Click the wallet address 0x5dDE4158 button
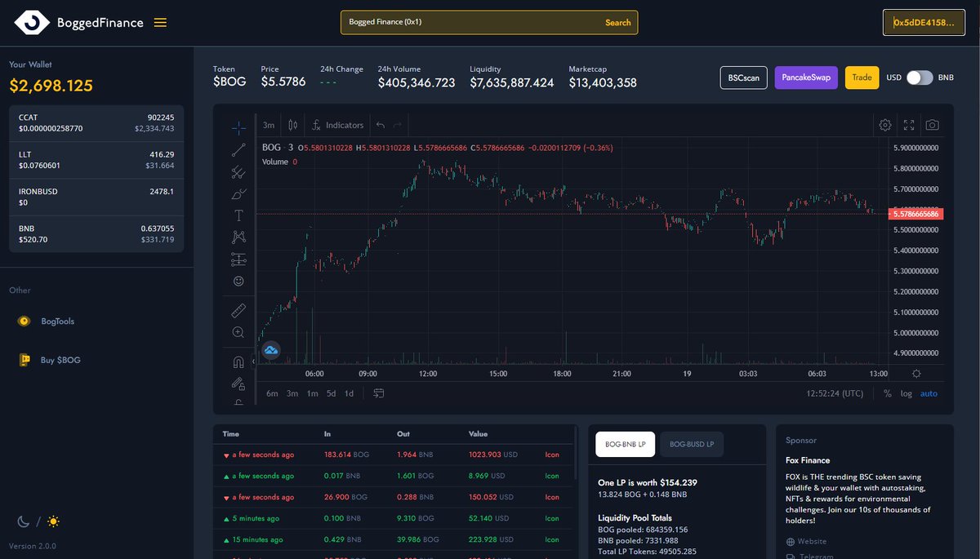The image size is (980, 559). (x=924, y=23)
